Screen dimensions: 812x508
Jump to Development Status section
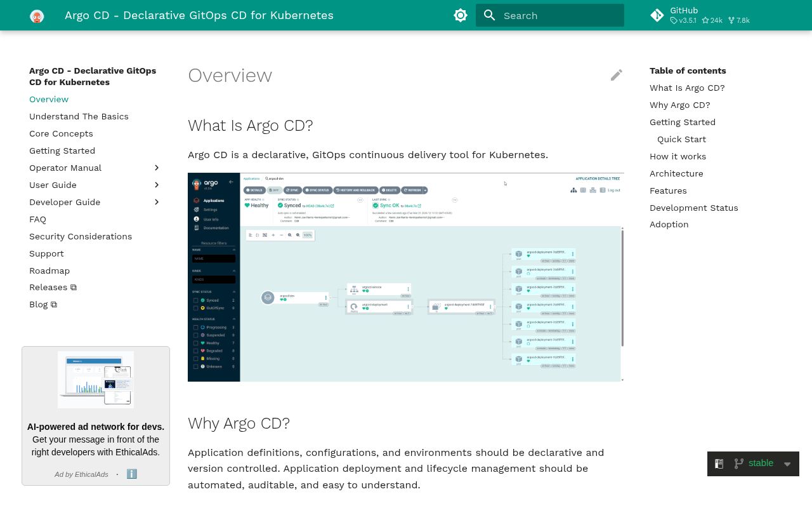(693, 208)
